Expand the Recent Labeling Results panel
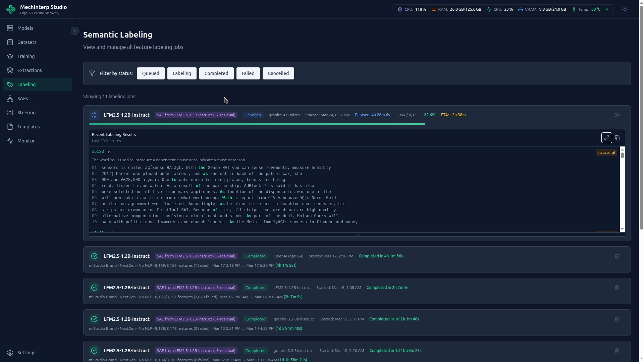 606,138
